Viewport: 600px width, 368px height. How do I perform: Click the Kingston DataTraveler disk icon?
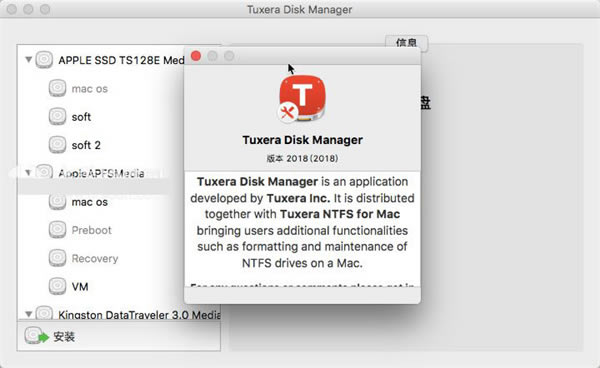coord(44,313)
